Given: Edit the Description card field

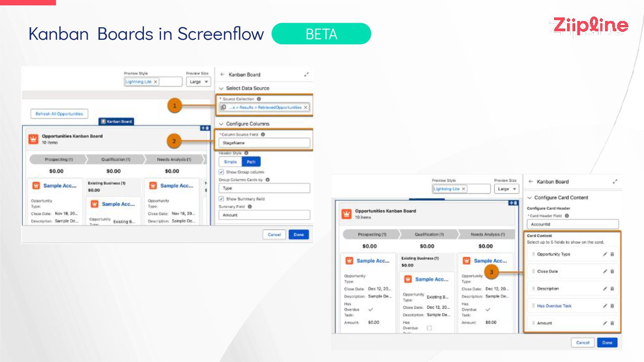Looking at the screenshot, I should click(605, 289).
